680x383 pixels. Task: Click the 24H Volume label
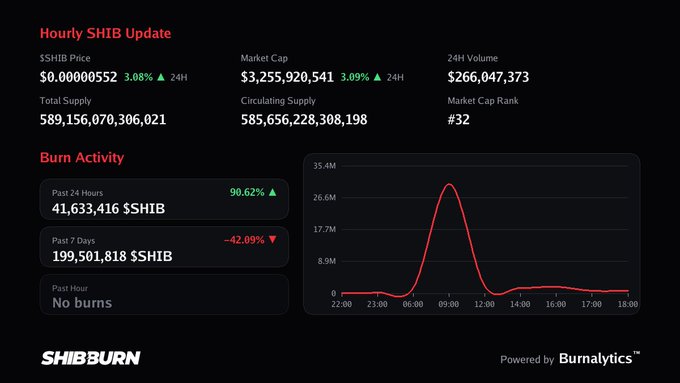pyautogui.click(x=473, y=58)
